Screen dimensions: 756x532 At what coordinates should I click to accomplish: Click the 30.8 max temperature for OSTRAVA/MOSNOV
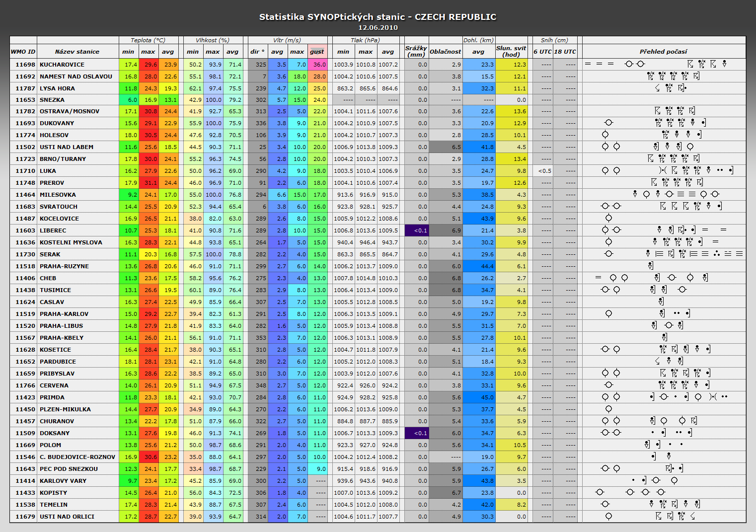pos(149,111)
